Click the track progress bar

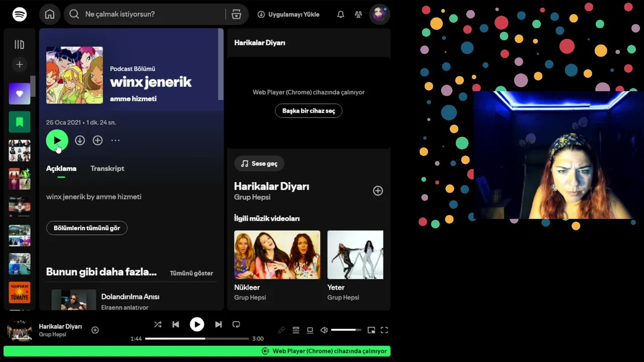(x=197, y=338)
